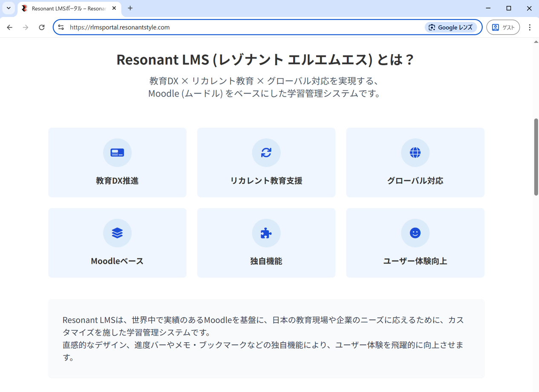The image size is (539, 392).
Task: Go back to the previous page
Action: (x=9, y=27)
